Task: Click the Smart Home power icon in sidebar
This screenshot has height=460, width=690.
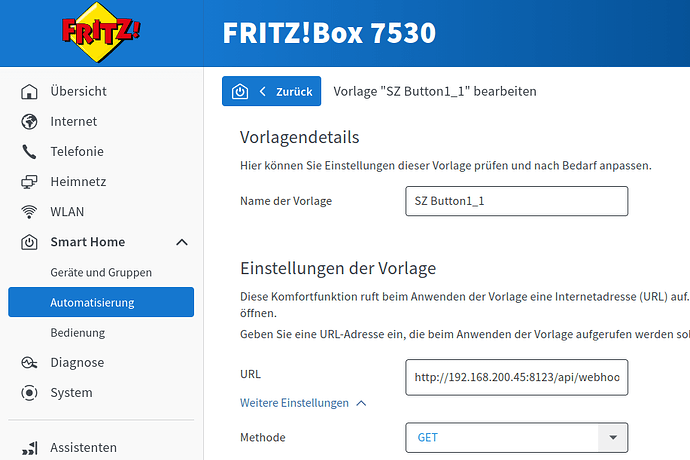Action: point(29,242)
